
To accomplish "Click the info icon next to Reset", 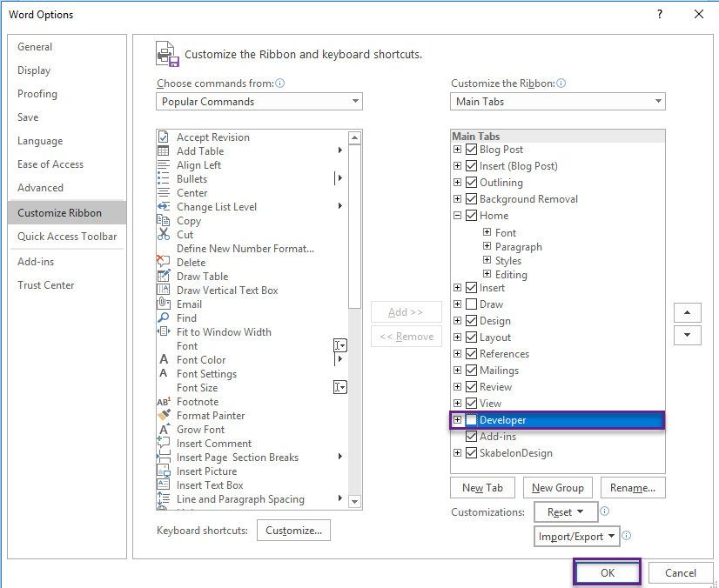I will coord(605,511).
